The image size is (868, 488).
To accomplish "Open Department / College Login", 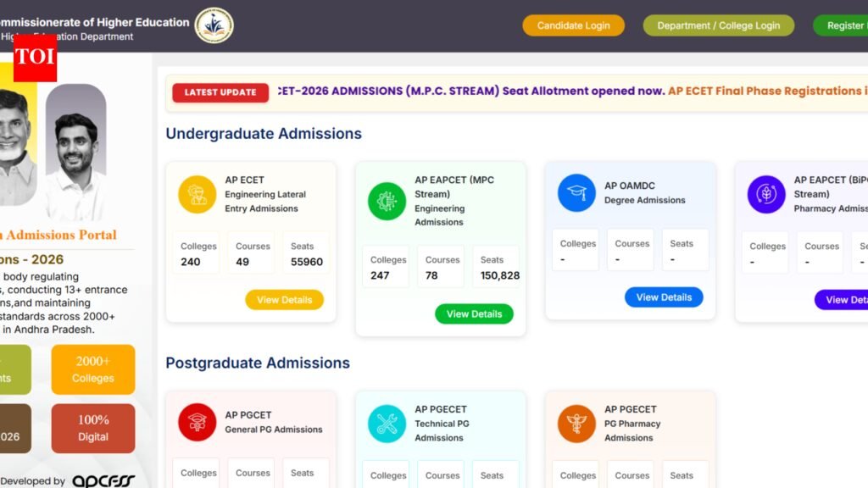I will 719,25.
